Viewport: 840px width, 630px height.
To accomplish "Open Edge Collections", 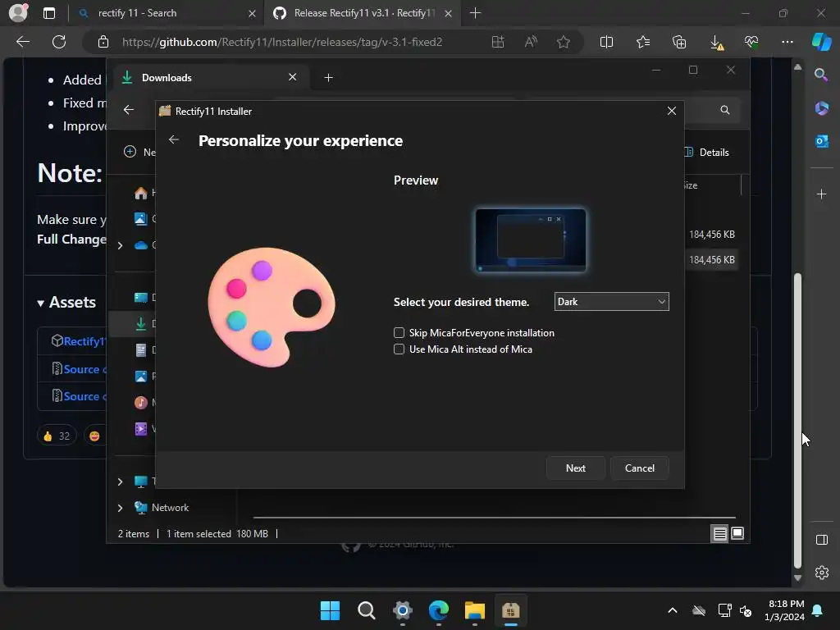I will [x=678, y=42].
